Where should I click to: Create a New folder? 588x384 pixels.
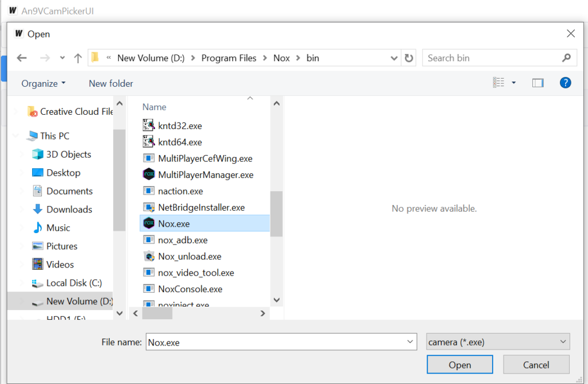tap(111, 83)
